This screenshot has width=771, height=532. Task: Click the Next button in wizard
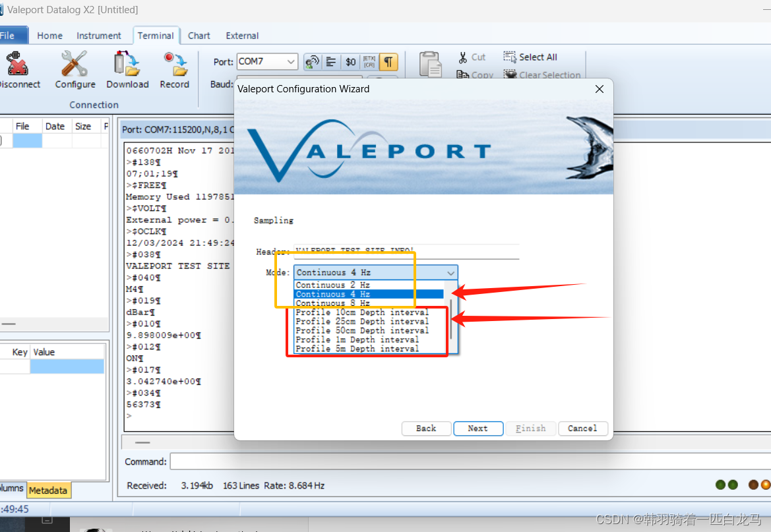pos(478,429)
